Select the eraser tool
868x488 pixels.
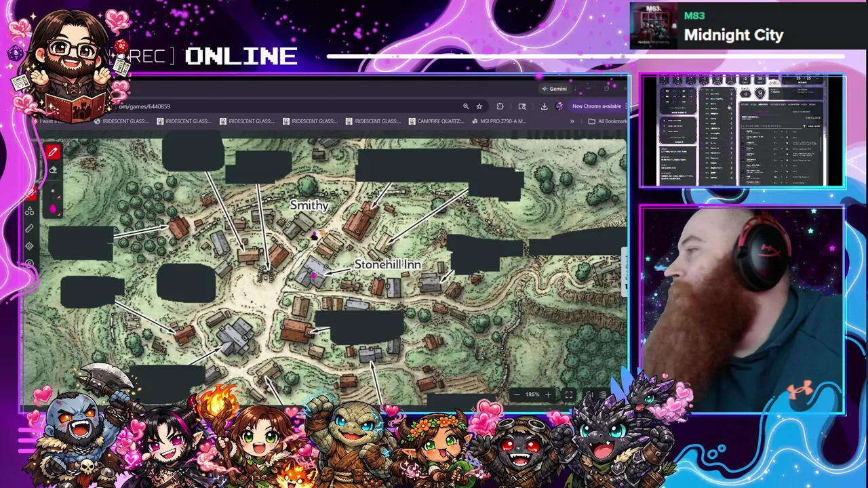click(x=53, y=170)
